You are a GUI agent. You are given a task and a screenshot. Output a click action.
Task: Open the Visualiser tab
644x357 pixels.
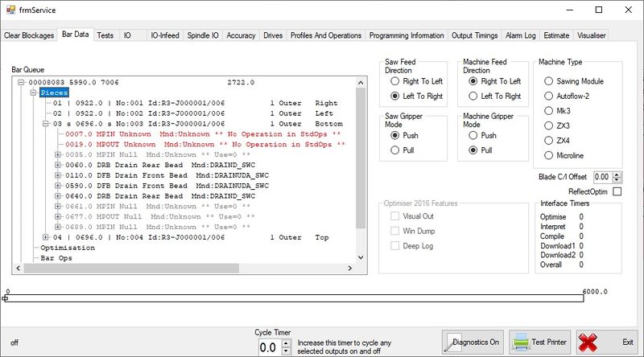tap(592, 35)
